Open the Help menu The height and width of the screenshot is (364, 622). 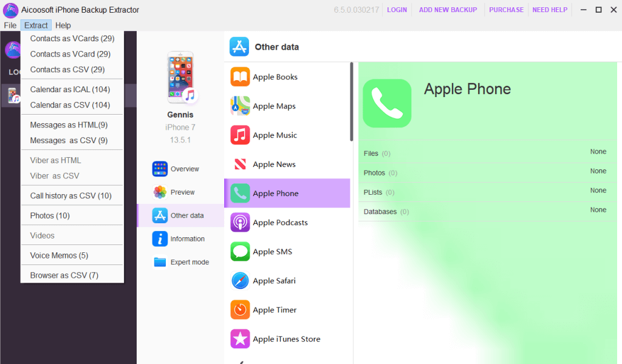pyautogui.click(x=63, y=25)
